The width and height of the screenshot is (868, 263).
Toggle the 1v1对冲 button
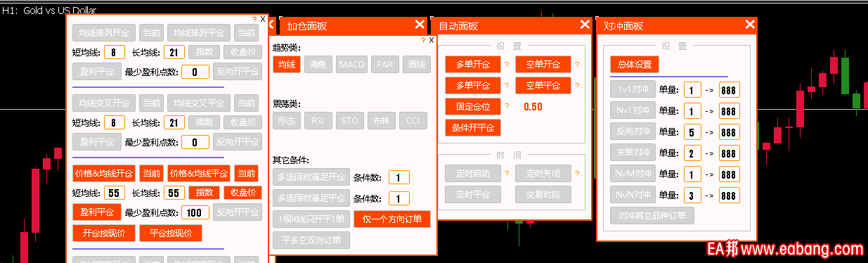coord(633,89)
